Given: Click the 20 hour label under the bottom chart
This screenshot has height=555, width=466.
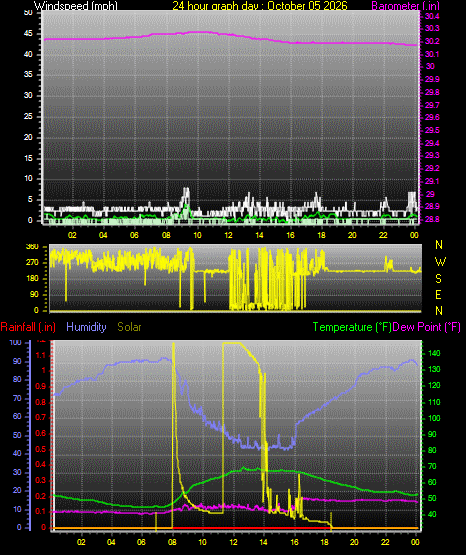Looking at the screenshot, I should coord(354,542).
